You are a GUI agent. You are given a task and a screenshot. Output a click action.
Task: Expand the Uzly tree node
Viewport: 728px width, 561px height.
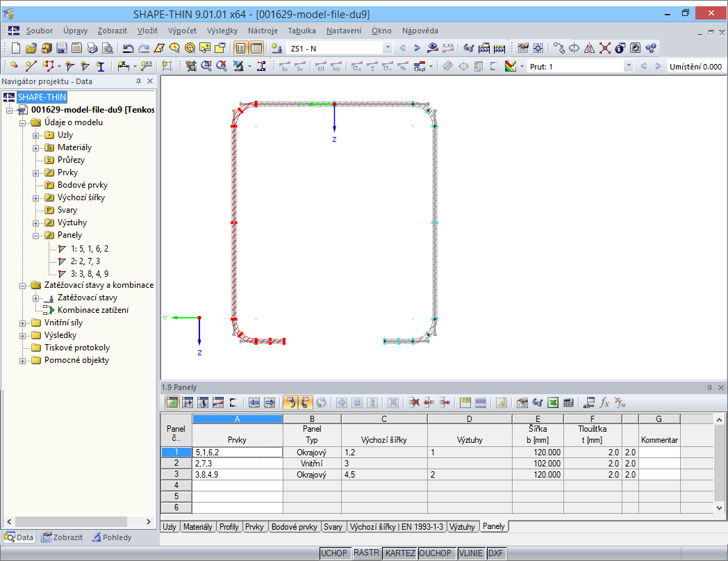click(35, 136)
